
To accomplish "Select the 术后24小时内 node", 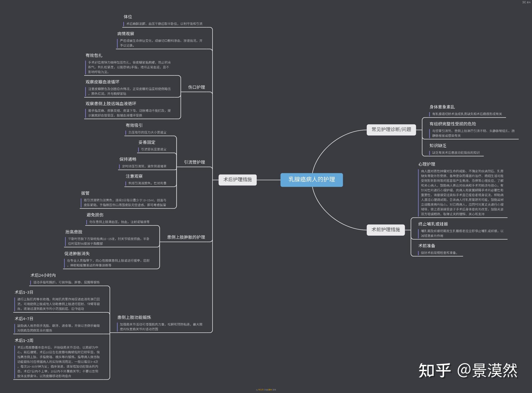I will pos(43,275).
